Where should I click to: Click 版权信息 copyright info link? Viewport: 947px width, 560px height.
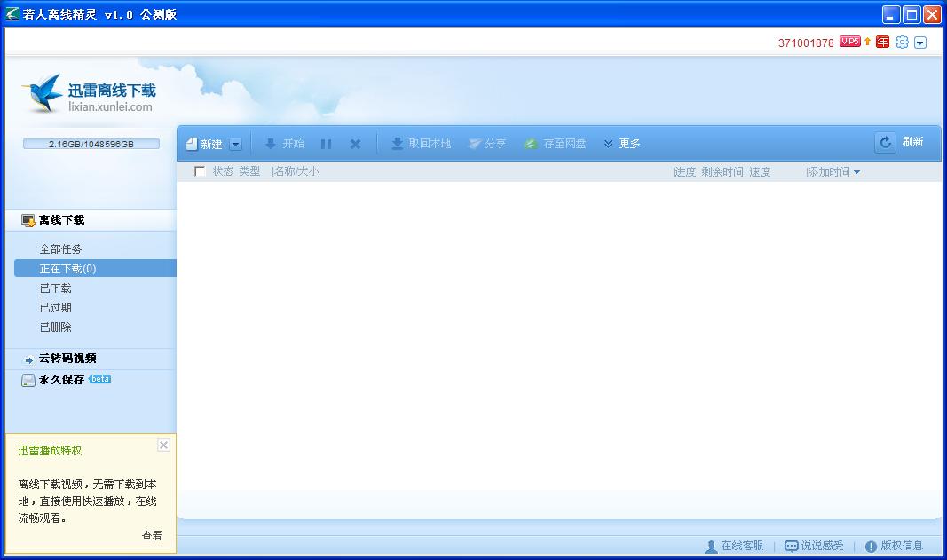coord(894,546)
